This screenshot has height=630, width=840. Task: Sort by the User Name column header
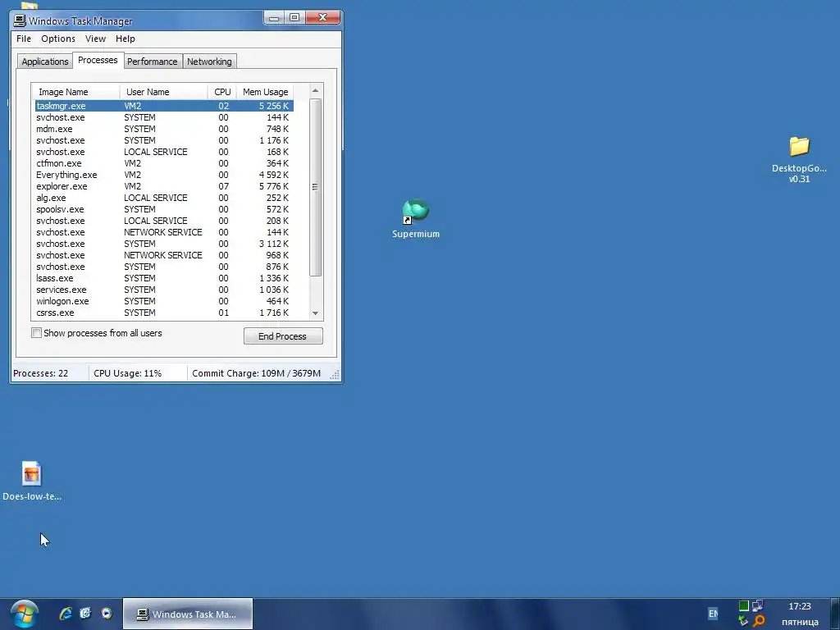[x=163, y=92]
